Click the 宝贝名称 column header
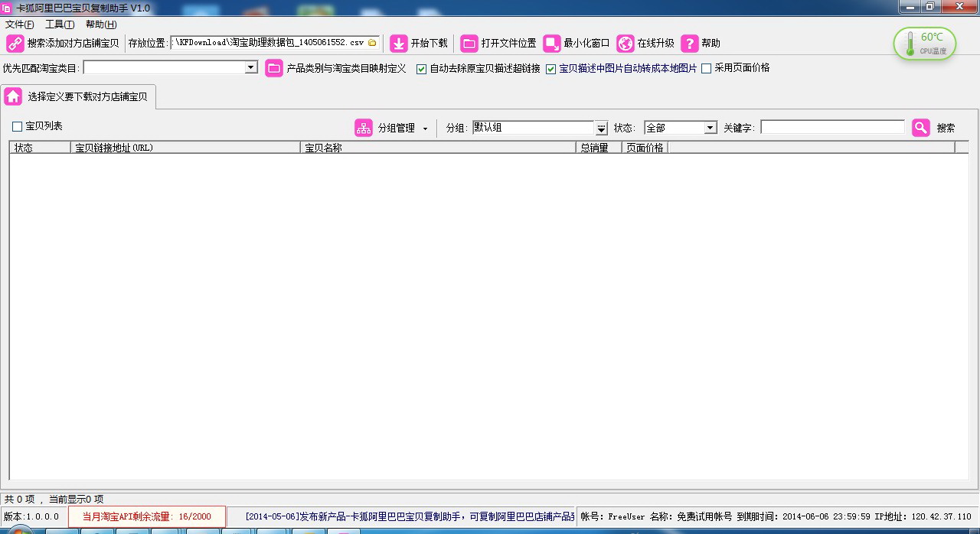This screenshot has height=534, width=980. 438,148
